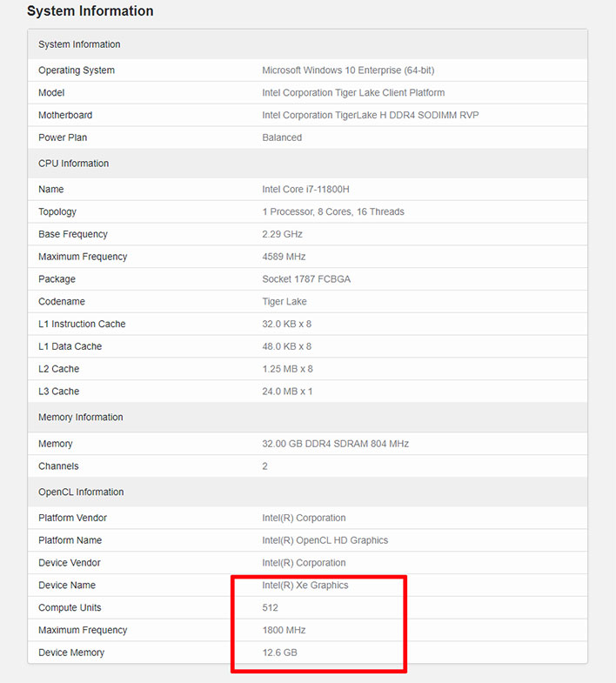Click the 'Device Name' label

67,585
